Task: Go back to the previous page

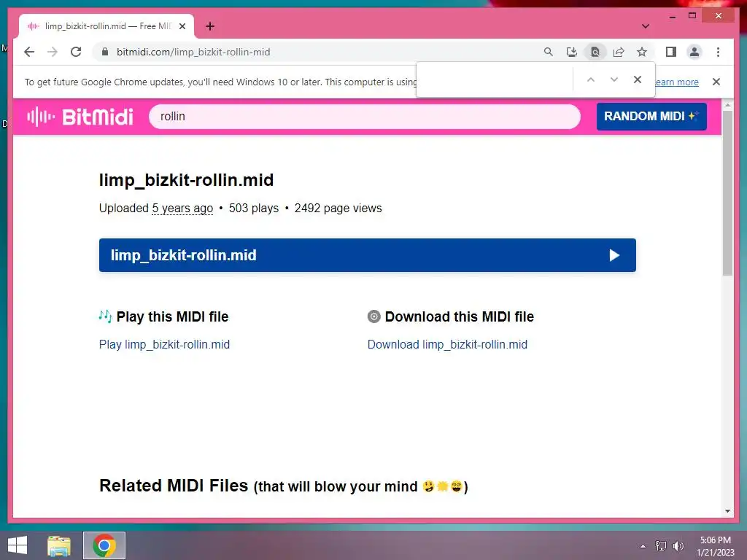Action: 29,52
